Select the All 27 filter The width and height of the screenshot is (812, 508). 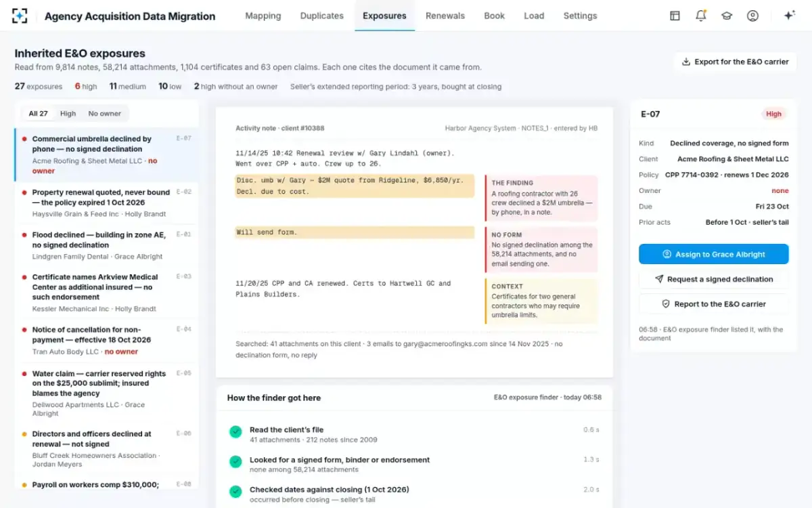point(38,114)
